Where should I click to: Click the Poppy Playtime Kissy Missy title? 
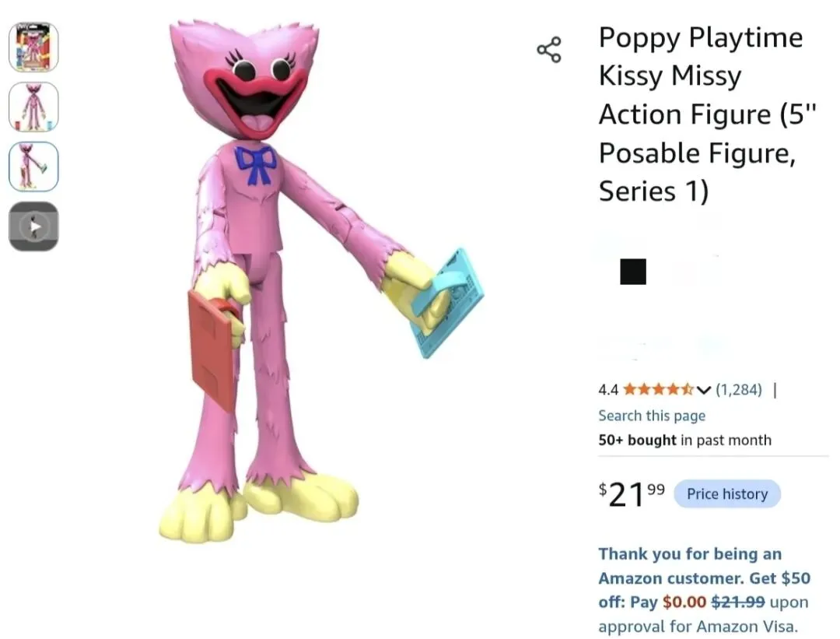[707, 114]
